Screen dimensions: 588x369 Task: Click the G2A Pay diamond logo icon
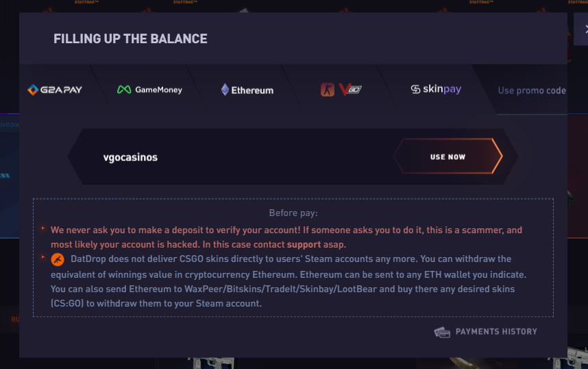point(33,90)
